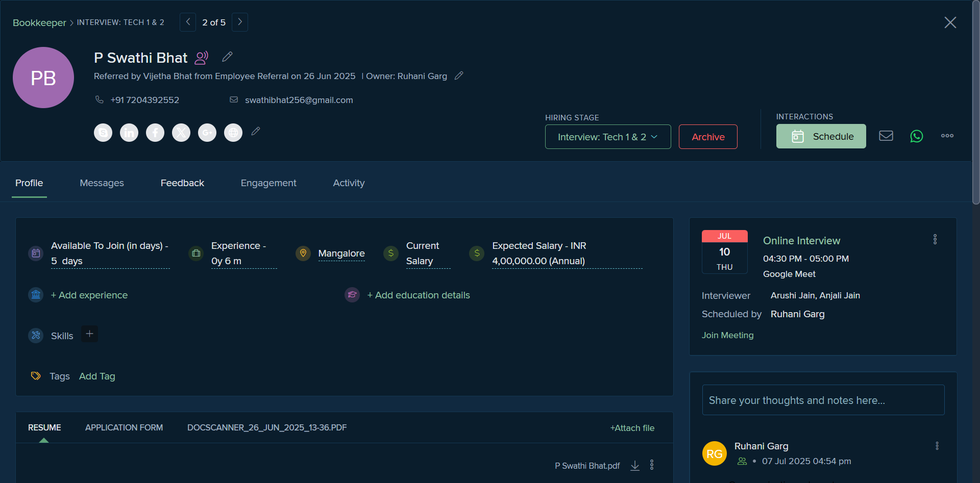
Task: Click Add Tag link
Action: (x=97, y=376)
